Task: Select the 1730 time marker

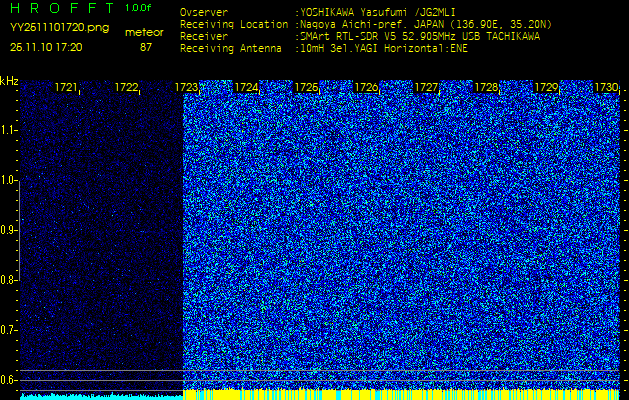Action: [x=606, y=88]
